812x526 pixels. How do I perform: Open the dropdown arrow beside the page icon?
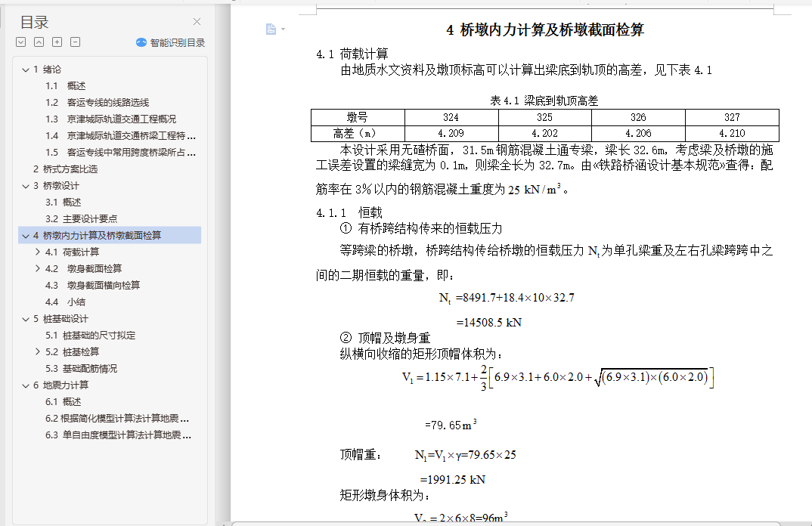click(283, 29)
